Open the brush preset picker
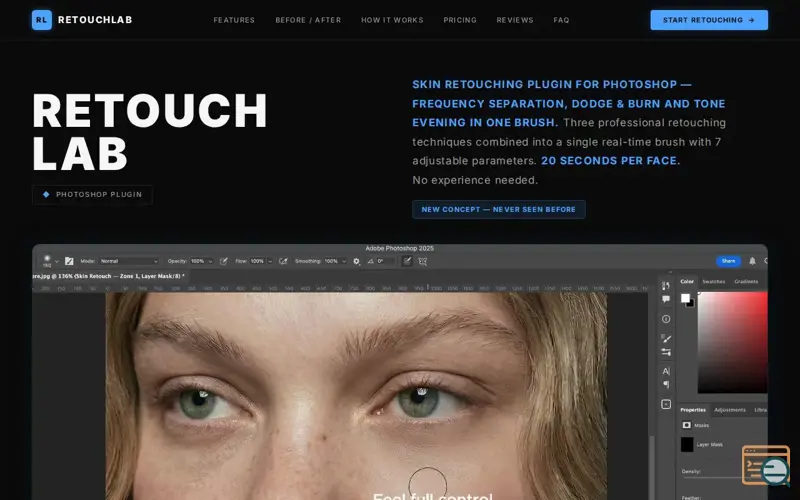The image size is (800, 500). tap(50, 261)
